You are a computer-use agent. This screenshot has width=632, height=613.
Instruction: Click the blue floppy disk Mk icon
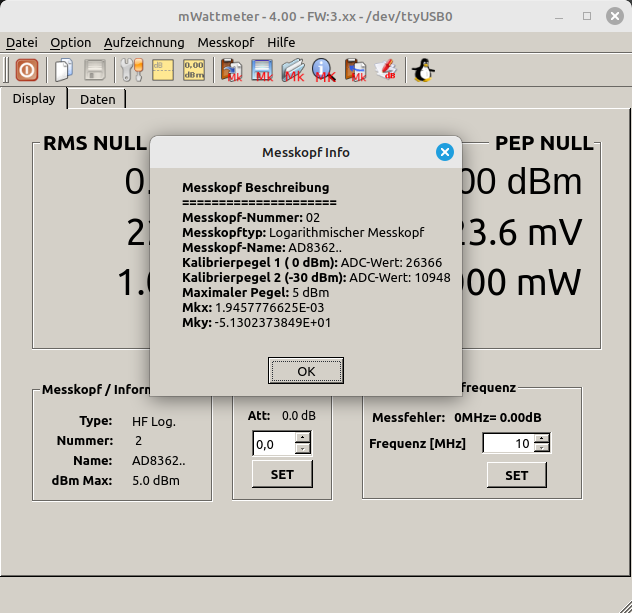(263, 70)
